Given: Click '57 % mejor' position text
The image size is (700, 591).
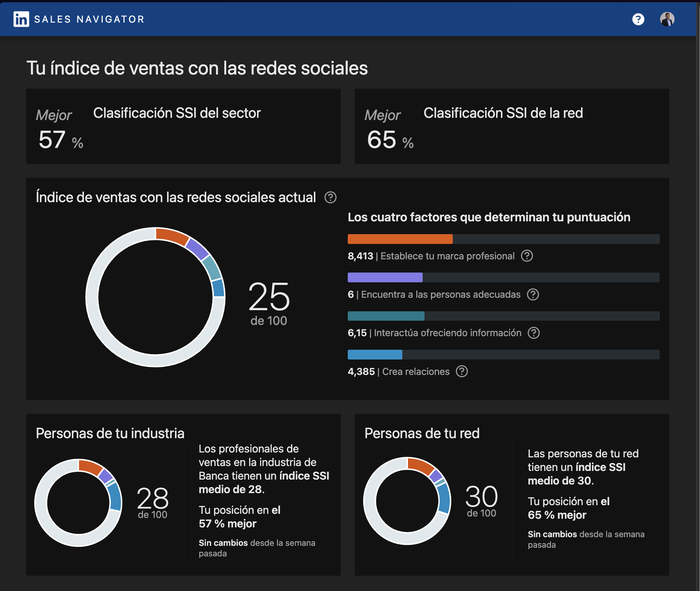Looking at the screenshot, I should 228,524.
